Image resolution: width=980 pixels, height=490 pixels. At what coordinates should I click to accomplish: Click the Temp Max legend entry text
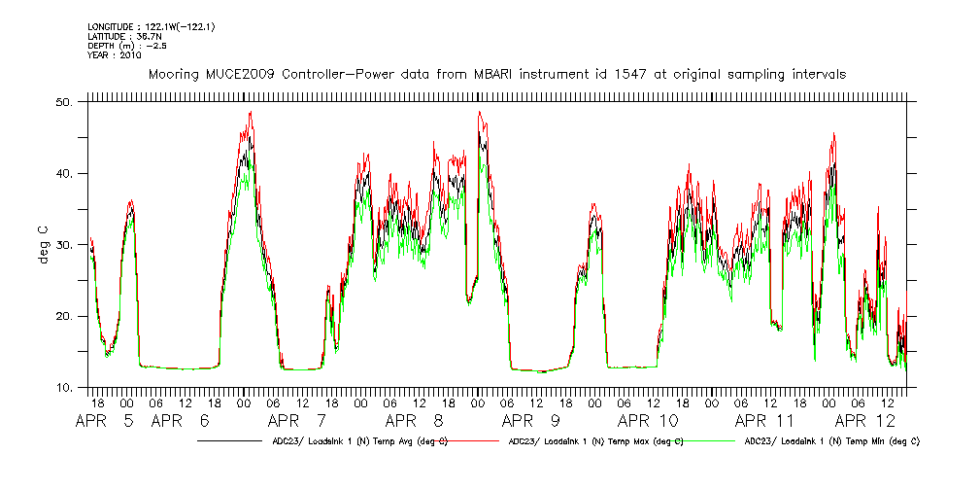point(595,440)
